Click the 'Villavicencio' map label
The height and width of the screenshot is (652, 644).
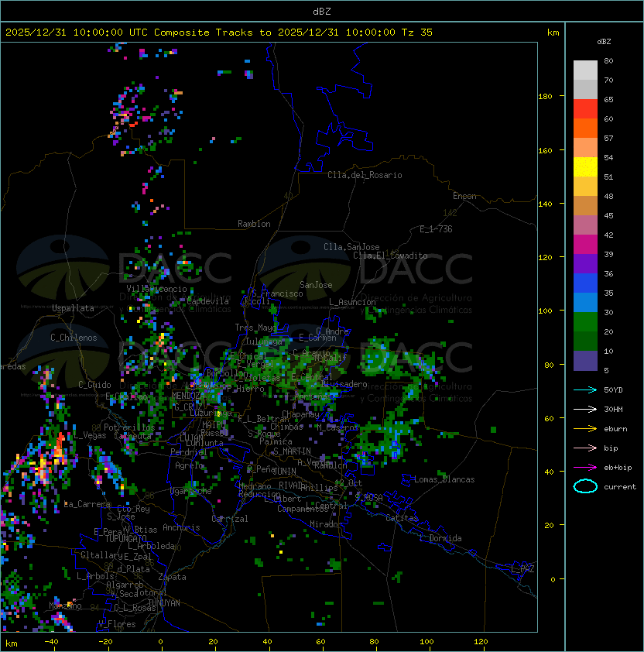click(x=156, y=289)
